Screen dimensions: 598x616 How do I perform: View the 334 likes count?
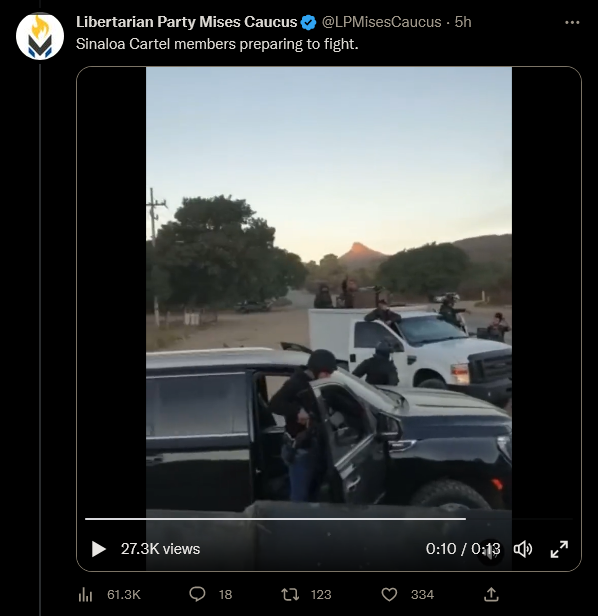pyautogui.click(x=422, y=595)
